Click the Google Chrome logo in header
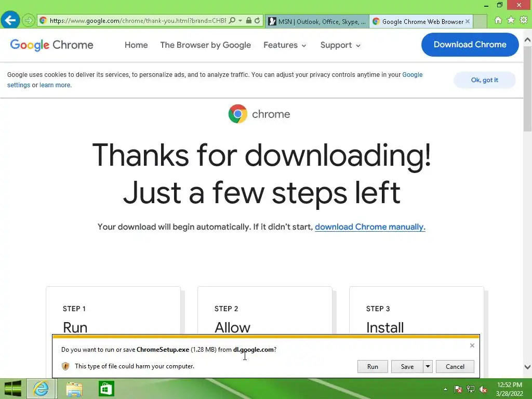Viewport: 532px width, 399px height. tap(51, 45)
